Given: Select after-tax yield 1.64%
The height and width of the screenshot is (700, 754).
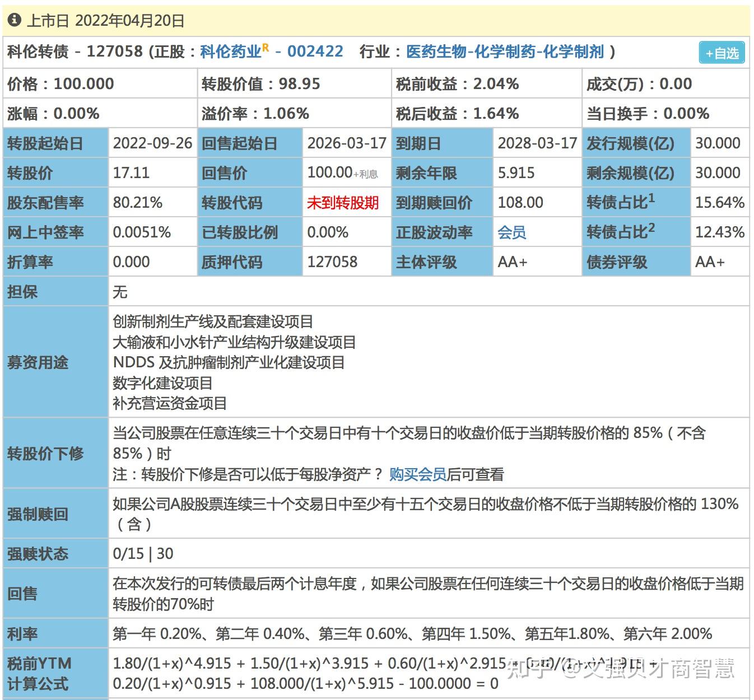Looking at the screenshot, I should click(x=496, y=114).
